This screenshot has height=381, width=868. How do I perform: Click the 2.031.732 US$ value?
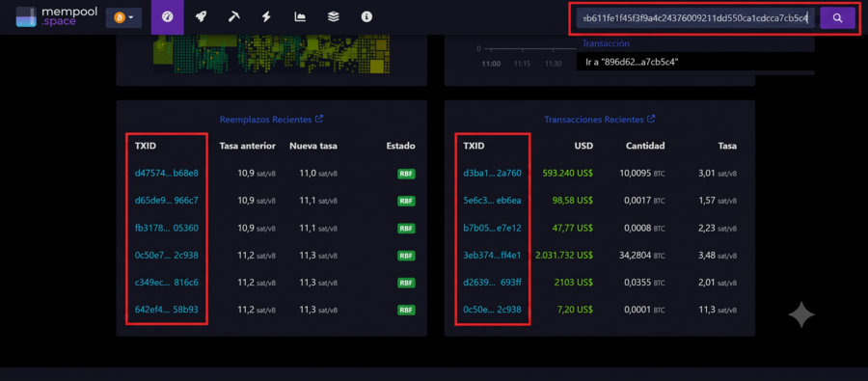(564, 256)
